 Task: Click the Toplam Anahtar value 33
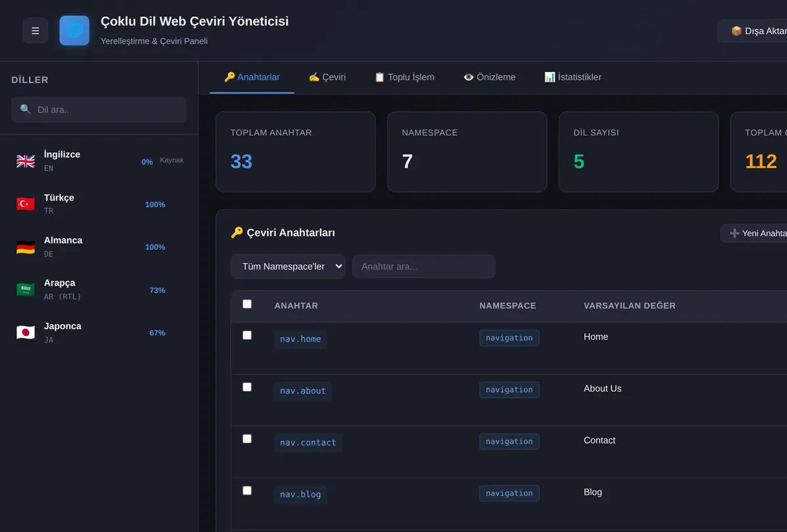(241, 161)
